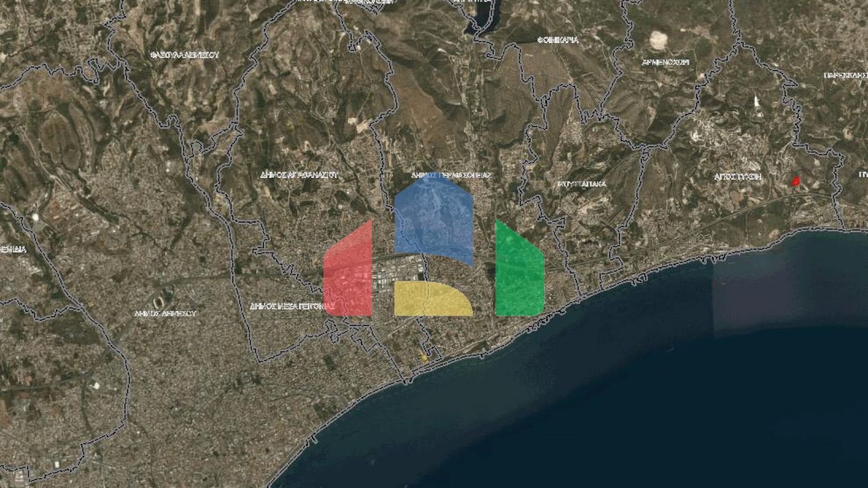
Task: Click the ΔΗΜΟΣ ΜΕΣΑ ΓΕΙΤΟΝΙΑΣ label
Action: [294, 306]
